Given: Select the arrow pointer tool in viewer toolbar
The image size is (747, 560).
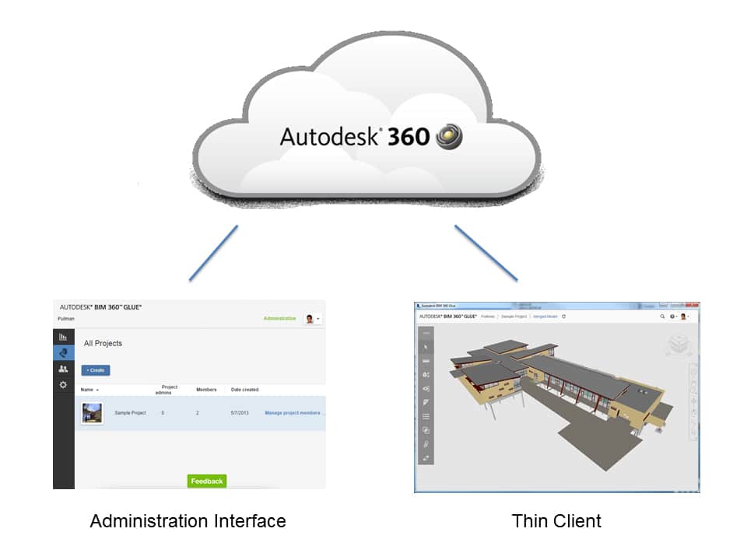Looking at the screenshot, I should (426, 347).
